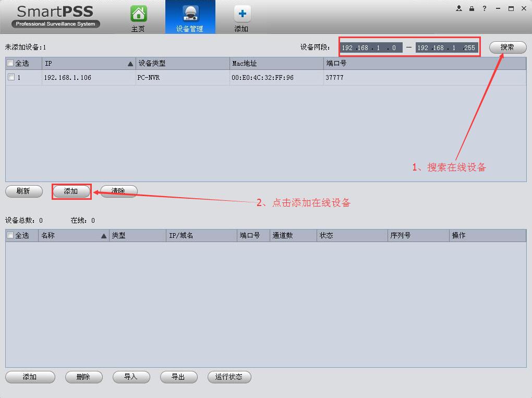Click the 删除 delete button
532x398 pixels.
[x=84, y=377]
